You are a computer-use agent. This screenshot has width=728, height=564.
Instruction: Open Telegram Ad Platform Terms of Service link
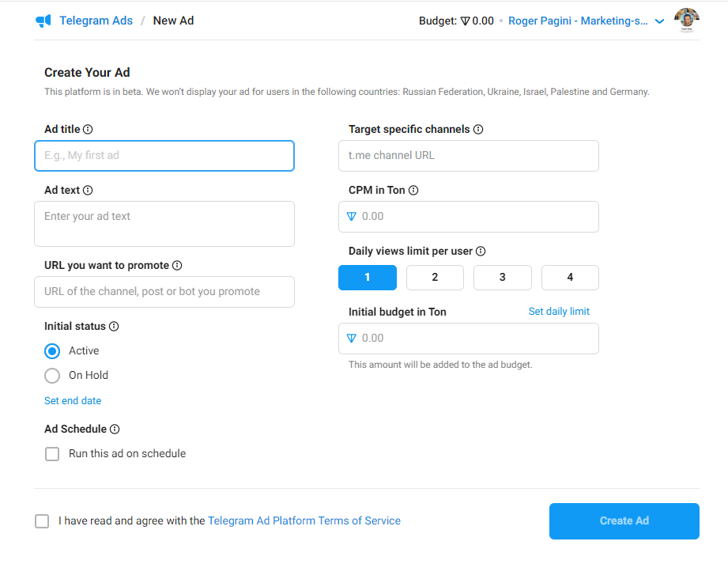tap(304, 520)
